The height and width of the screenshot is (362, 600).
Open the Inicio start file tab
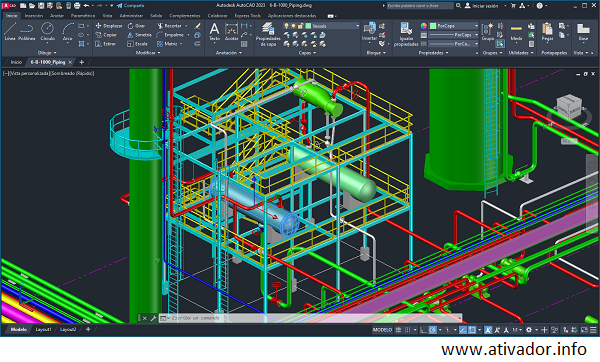tap(16, 62)
